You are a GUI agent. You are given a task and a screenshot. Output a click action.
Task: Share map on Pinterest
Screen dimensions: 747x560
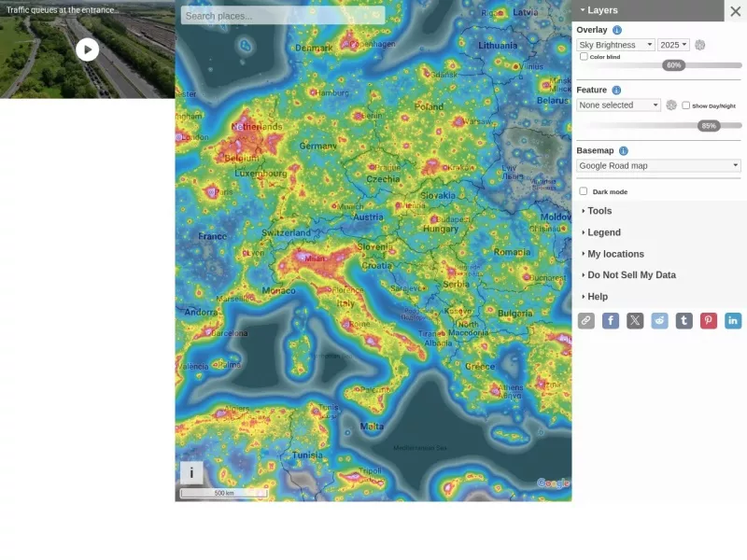point(709,320)
